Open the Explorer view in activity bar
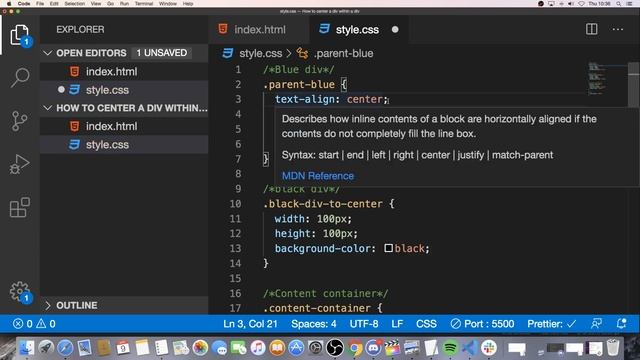This screenshot has width=640, height=360. point(20,35)
